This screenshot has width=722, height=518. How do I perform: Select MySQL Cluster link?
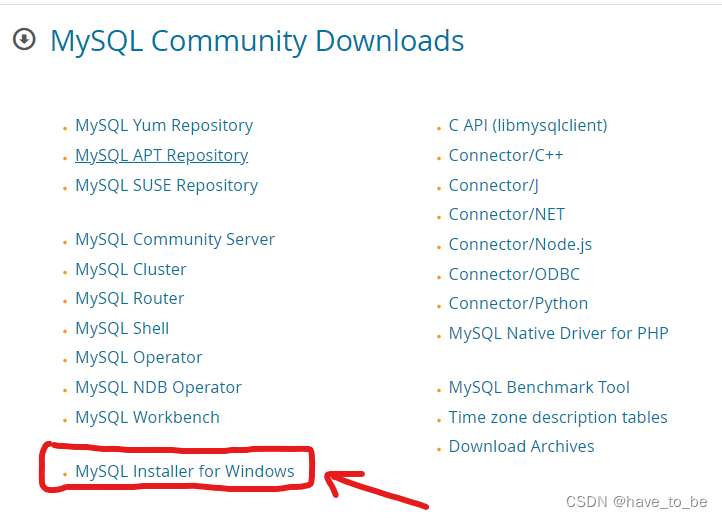pos(131,269)
